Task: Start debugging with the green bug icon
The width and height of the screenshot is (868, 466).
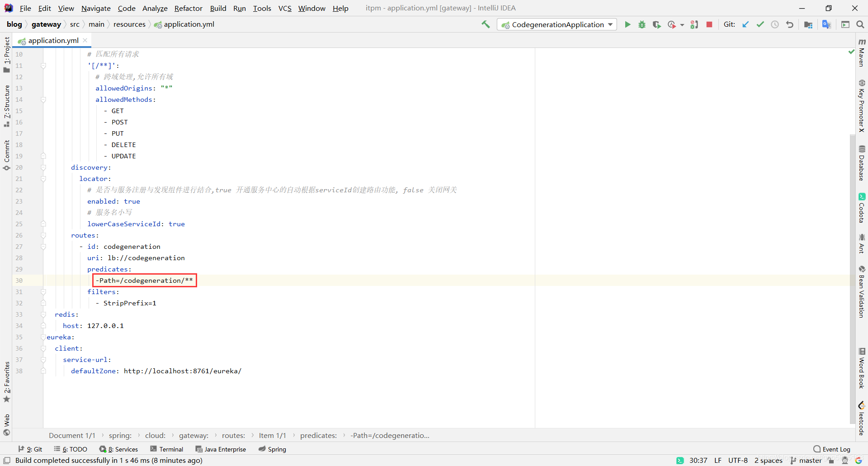Action: [642, 24]
